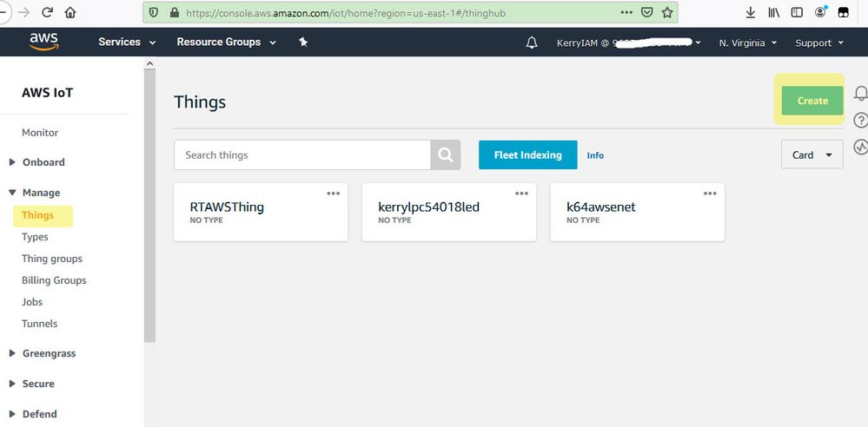Click the green Create button
Image resolution: width=868 pixels, height=427 pixels.
[812, 101]
